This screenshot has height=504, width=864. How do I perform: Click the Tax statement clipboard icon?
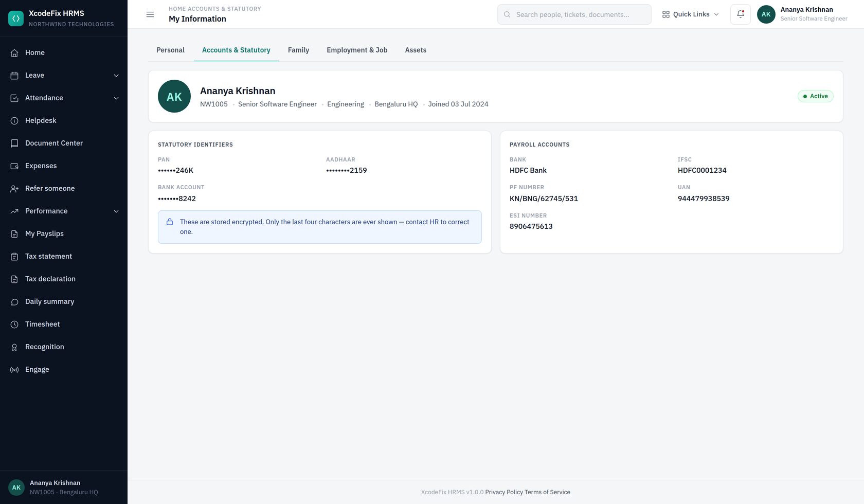point(14,257)
